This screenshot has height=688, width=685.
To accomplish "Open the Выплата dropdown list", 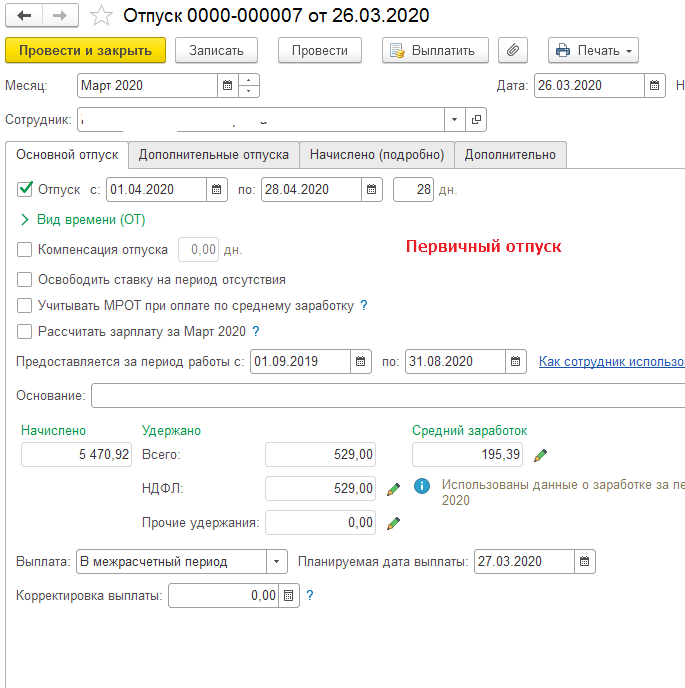I will pos(277,562).
